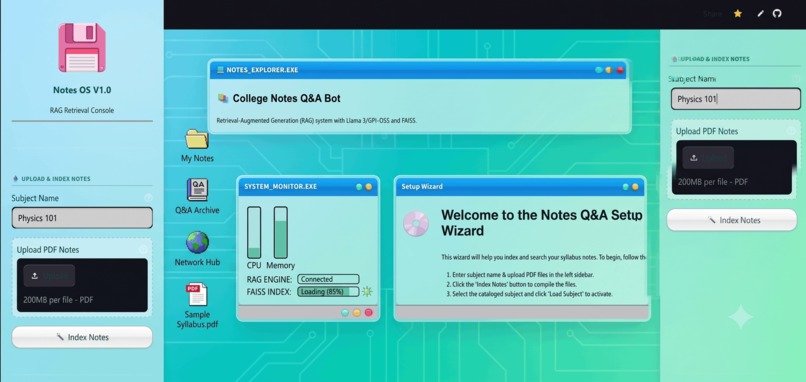Click the NOTES_EXPLORER.EXE title text
806x382 pixels.
(x=262, y=70)
